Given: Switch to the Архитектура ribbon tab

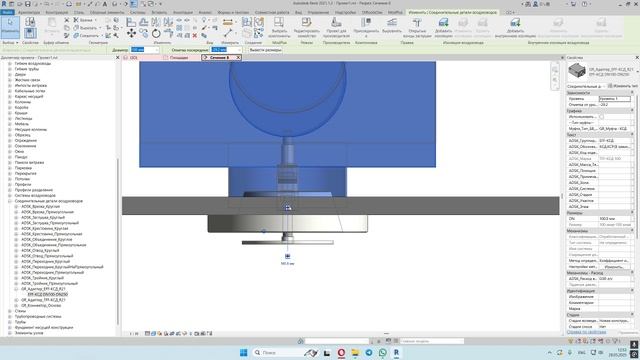Looking at the screenshot, I should click(29, 13).
